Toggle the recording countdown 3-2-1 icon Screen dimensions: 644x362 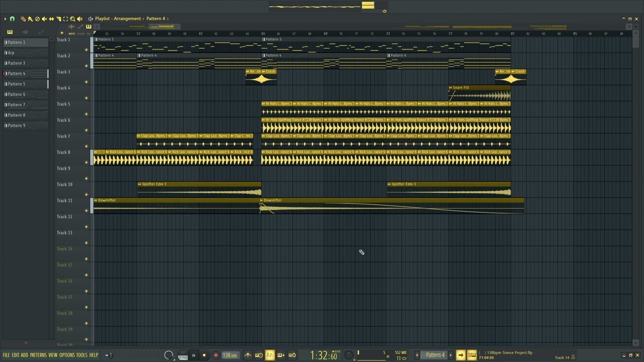point(270,355)
